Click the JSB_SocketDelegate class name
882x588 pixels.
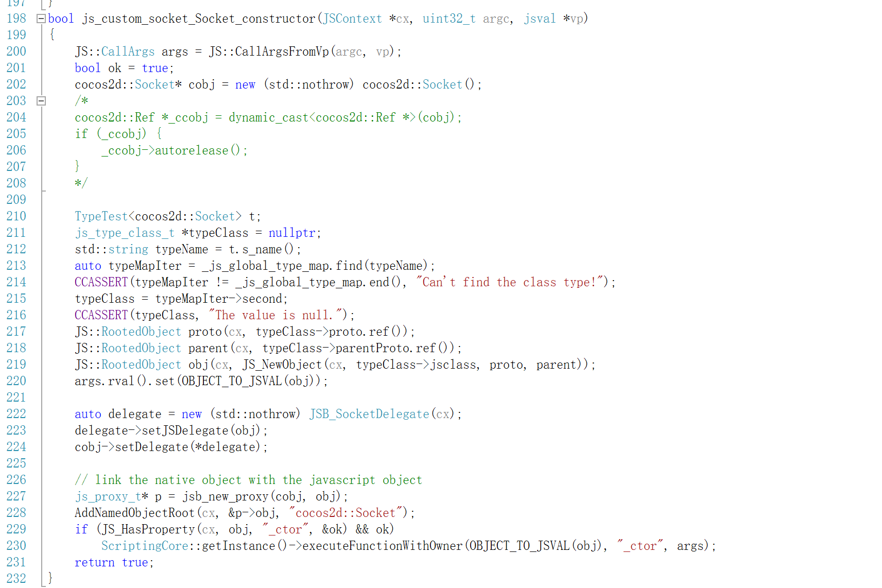[x=369, y=414]
